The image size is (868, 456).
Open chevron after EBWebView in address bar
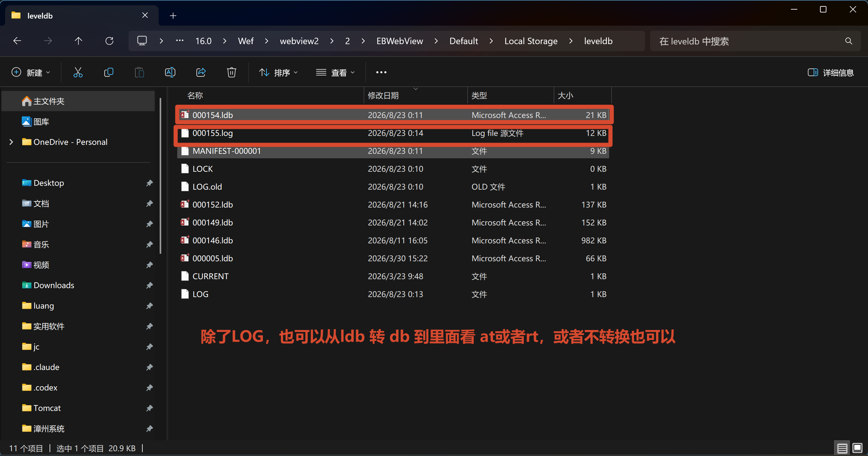(436, 41)
